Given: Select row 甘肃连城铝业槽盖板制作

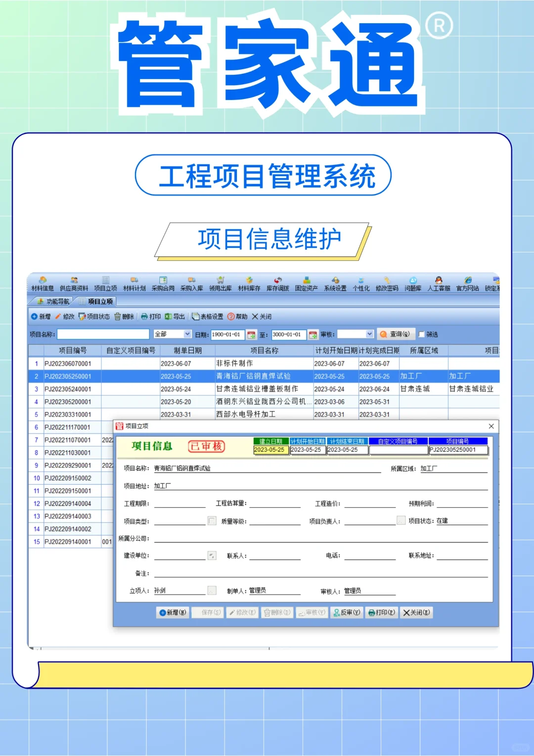Looking at the screenshot, I should 264,389.
